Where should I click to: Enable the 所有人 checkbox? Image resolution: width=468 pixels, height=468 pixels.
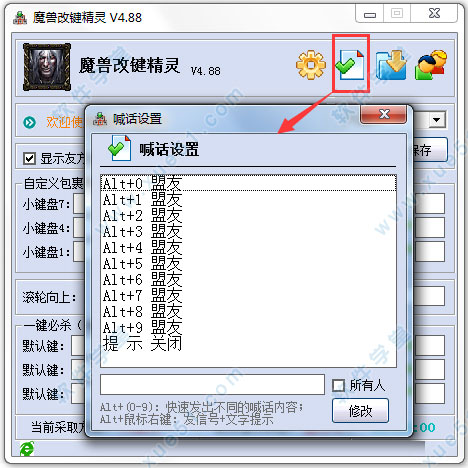pyautogui.click(x=338, y=385)
